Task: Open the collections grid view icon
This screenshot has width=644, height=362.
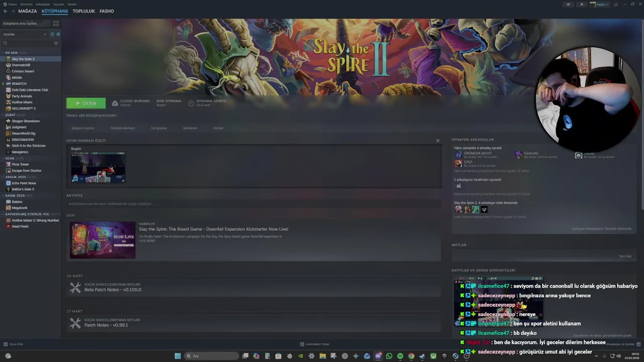Action: pyautogui.click(x=56, y=23)
